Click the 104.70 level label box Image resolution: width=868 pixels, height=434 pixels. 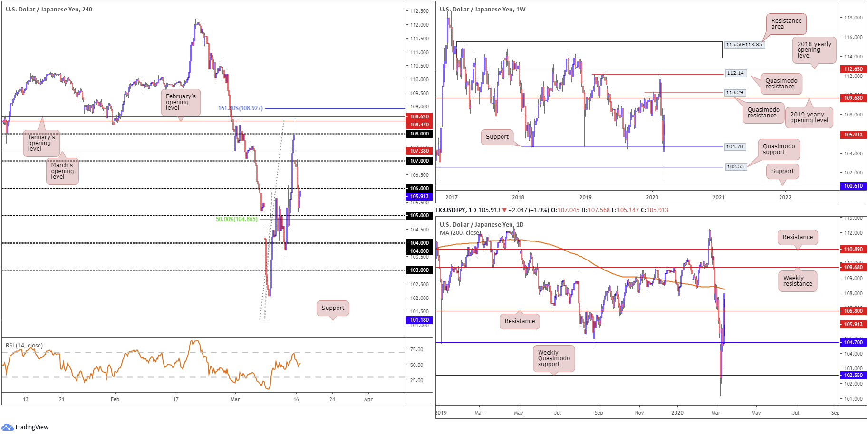pos(734,147)
